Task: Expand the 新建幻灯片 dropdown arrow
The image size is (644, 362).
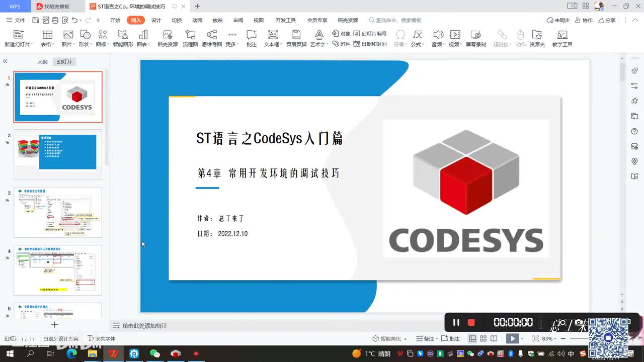Action: [x=32, y=45]
